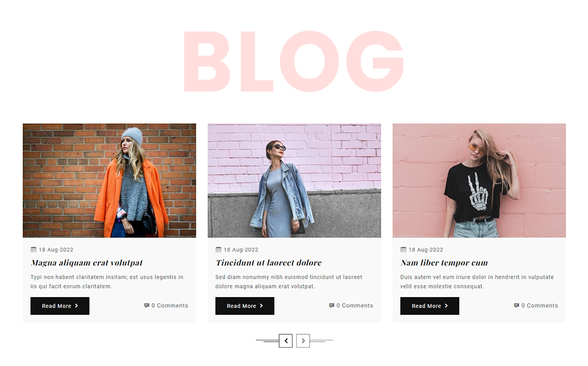Viewport: 588px width, 366px height.
Task: Open Read More for Nam liber tempor cum
Action: (430, 306)
